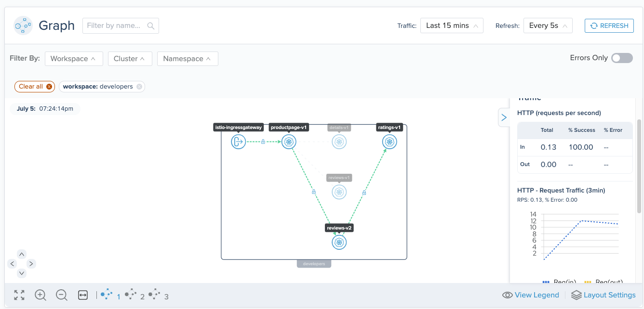Image resolution: width=644 pixels, height=309 pixels.
Task: Expand the side details panel chevron
Action: [x=504, y=117]
